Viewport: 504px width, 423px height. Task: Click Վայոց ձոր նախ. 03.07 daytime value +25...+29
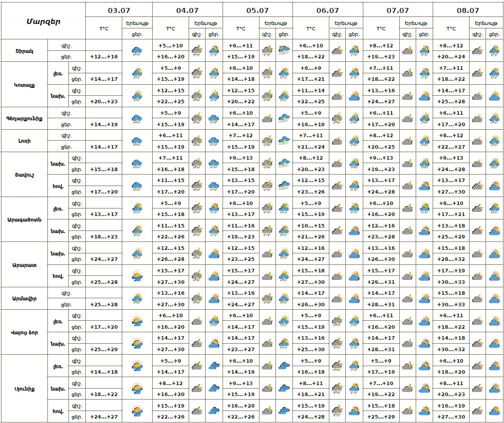coord(104,349)
